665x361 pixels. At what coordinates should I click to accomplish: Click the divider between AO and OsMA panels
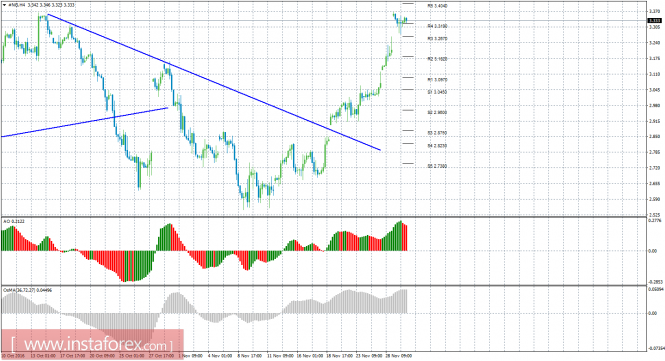coord(324,285)
